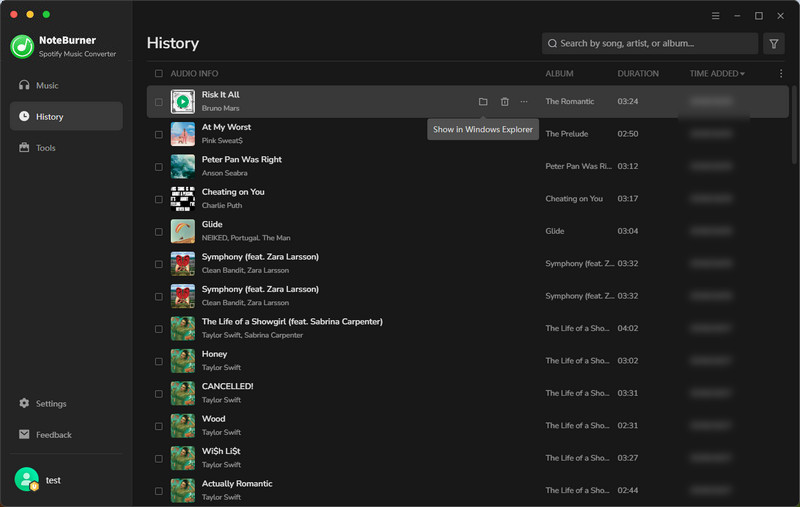Check the Risk It All checkbox

coord(159,102)
